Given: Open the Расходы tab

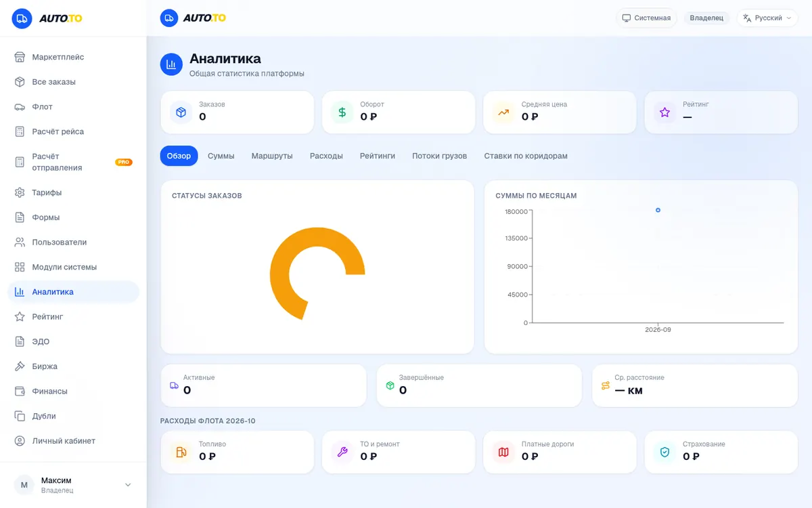Looking at the screenshot, I should [x=326, y=156].
